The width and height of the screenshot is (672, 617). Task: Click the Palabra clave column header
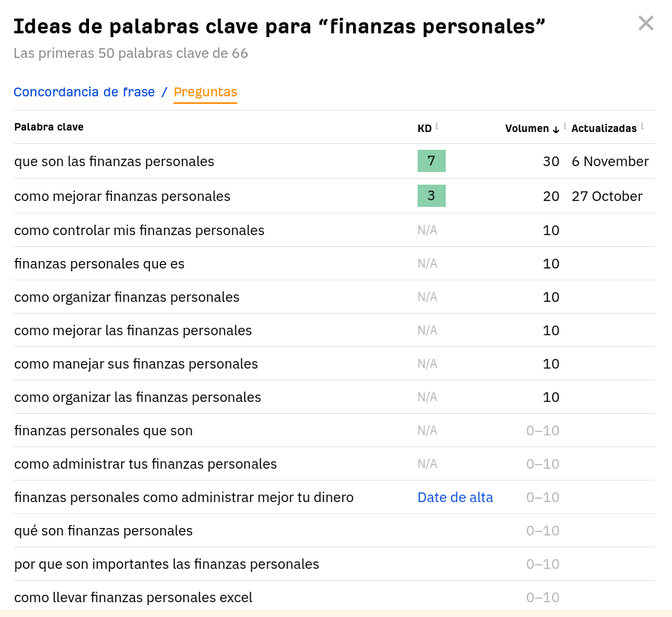49,127
